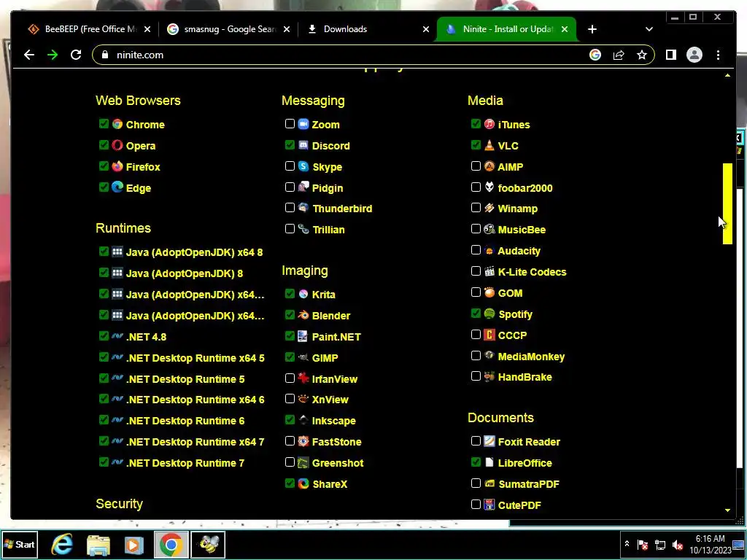Click the Media Player taskbar icon
Viewport: 747px width, 560px height.
click(x=134, y=544)
